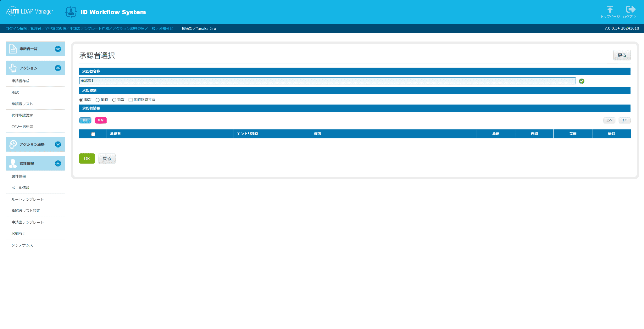Collapse the 管理情報 section chevron
Viewport: 644px width, 329px height.
point(58,164)
